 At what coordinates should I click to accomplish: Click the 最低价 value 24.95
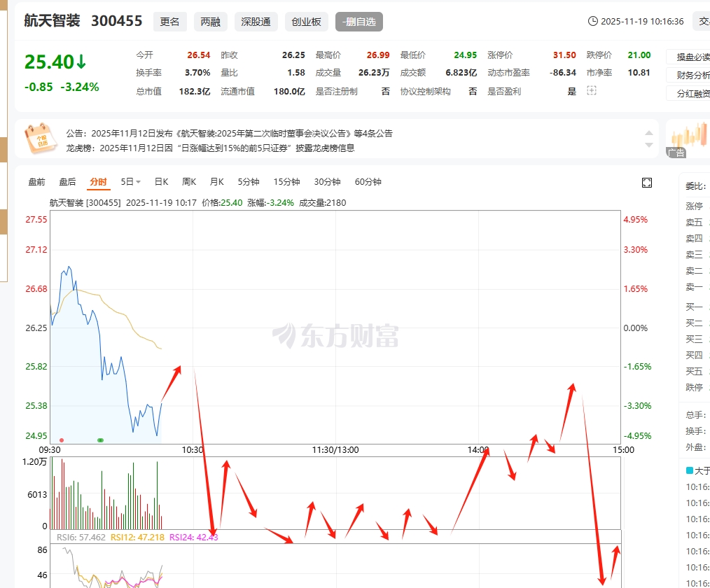(x=466, y=55)
